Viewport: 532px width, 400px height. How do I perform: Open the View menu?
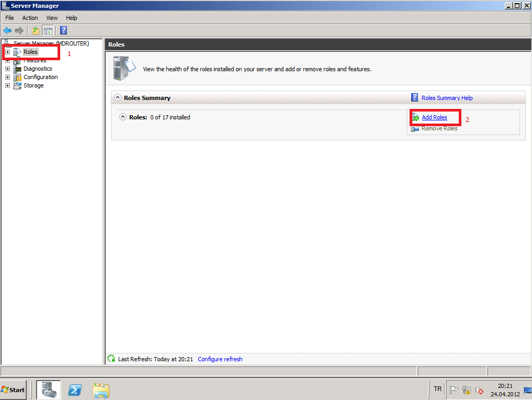click(x=52, y=18)
